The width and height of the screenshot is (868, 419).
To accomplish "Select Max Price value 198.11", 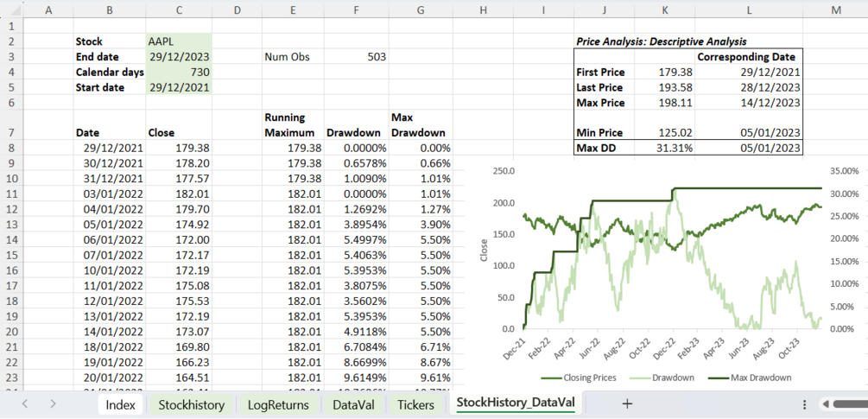I will tap(665, 103).
